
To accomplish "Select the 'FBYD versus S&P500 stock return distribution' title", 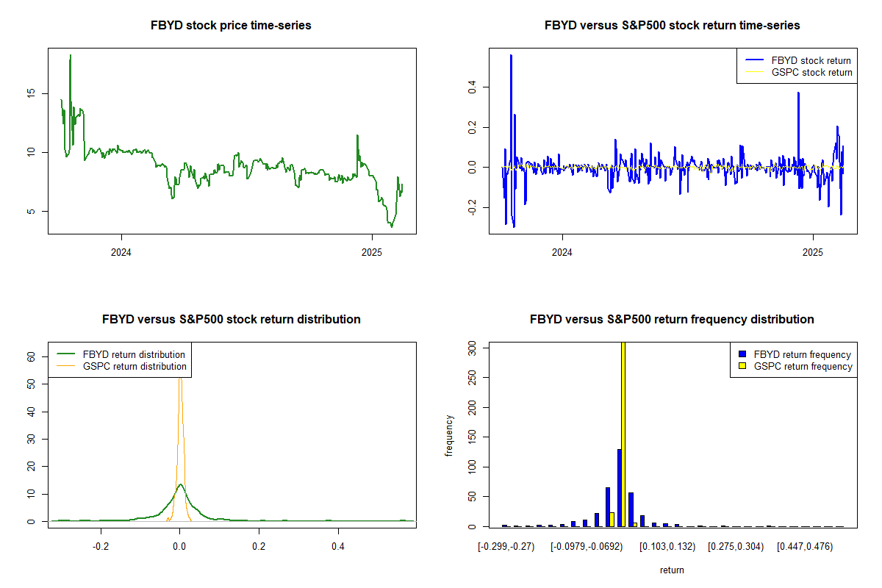I will [x=231, y=320].
